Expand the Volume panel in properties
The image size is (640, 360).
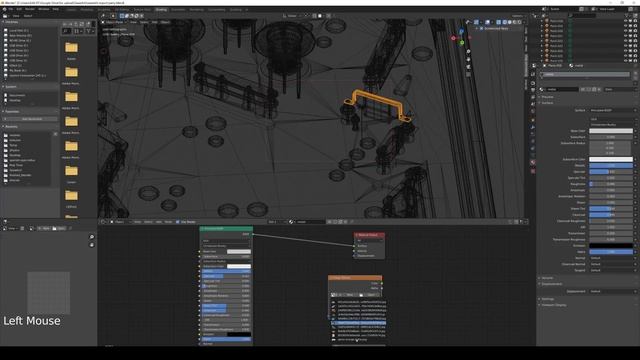click(x=547, y=278)
